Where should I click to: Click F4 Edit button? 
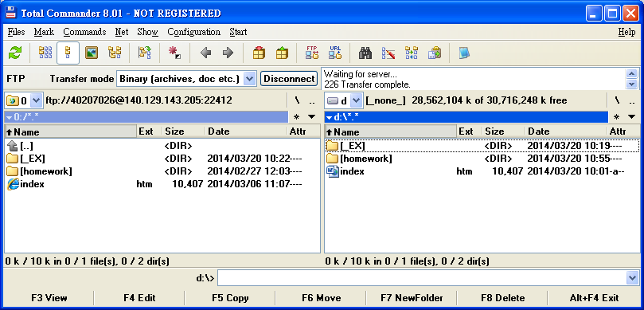click(x=139, y=298)
